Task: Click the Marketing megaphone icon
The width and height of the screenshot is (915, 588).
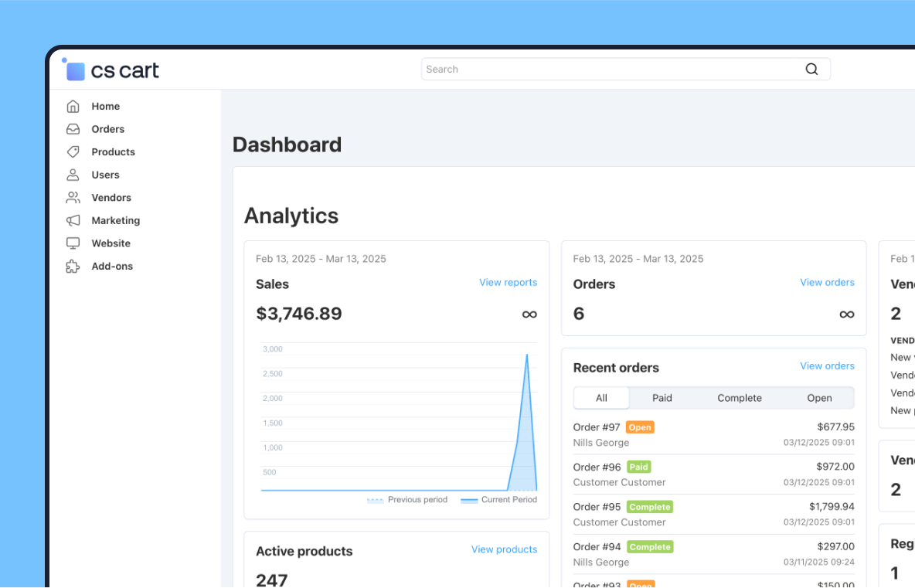Action: (73, 220)
